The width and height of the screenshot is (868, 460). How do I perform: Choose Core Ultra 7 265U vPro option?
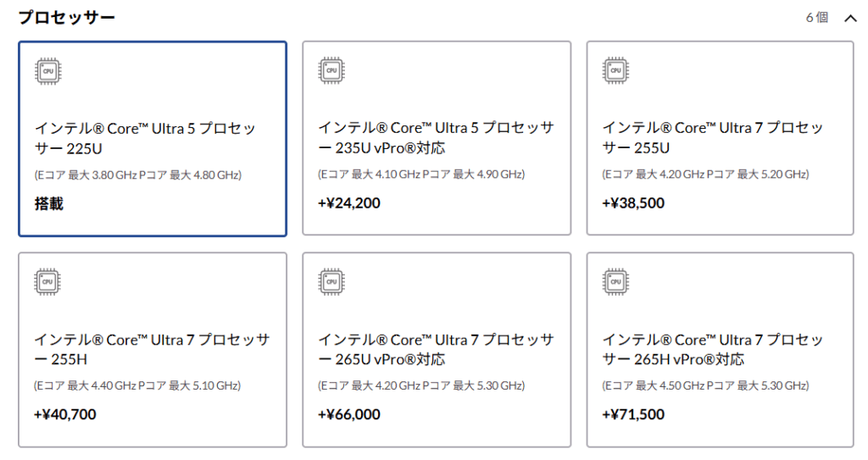click(x=437, y=350)
